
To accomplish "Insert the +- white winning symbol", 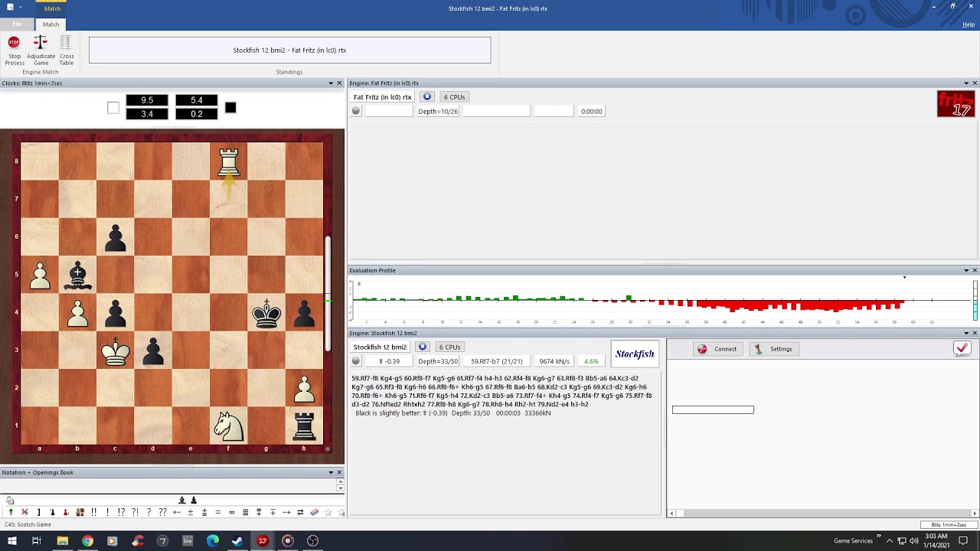I will 176,512.
